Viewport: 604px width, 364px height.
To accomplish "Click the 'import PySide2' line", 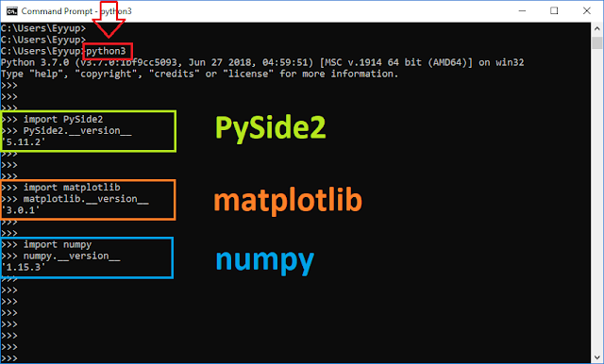I will click(x=52, y=119).
